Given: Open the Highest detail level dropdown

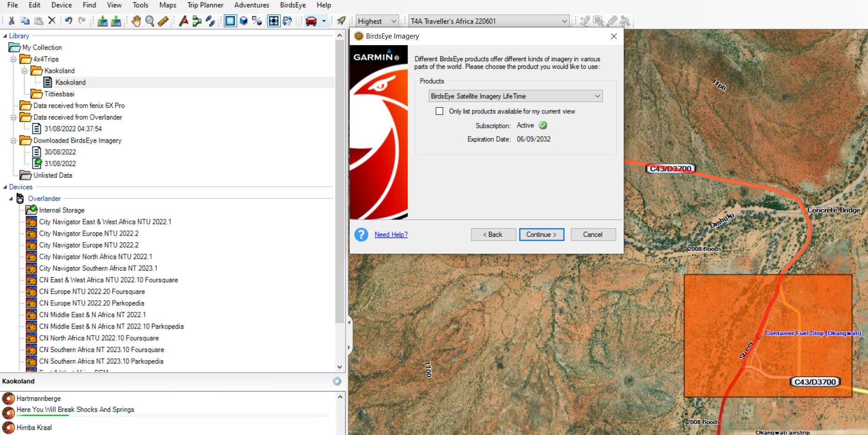Looking at the screenshot, I should 377,21.
